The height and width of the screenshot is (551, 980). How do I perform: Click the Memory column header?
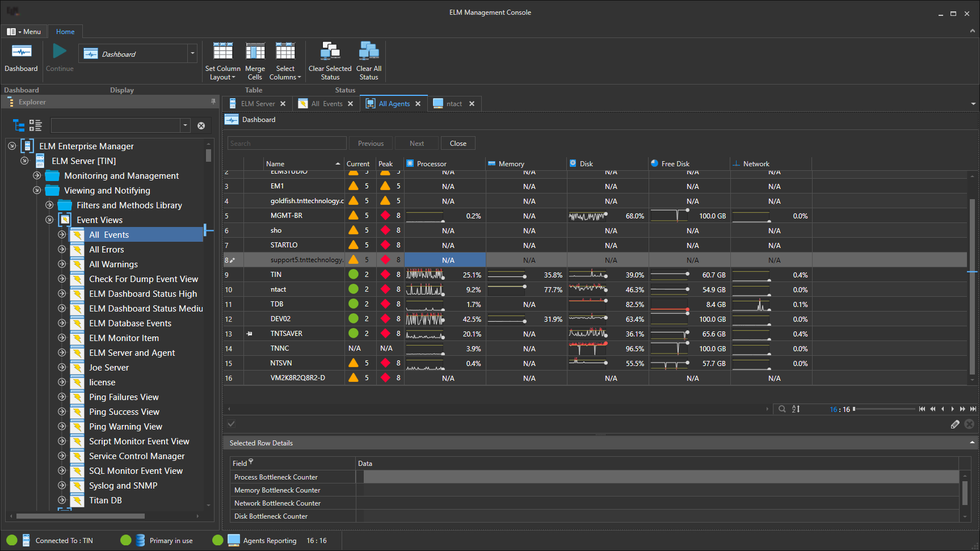[x=527, y=163]
